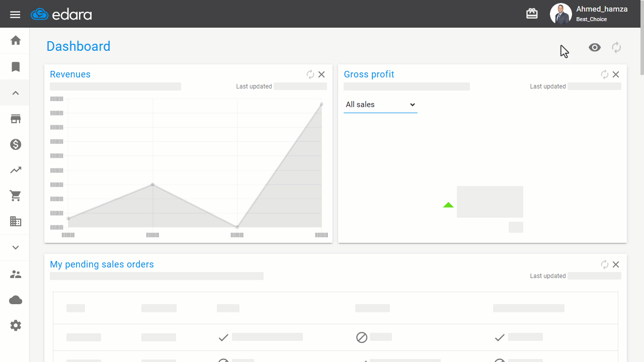The image size is (644, 362).
Task: Open the trending-up chart sidebar icon
Action: [x=16, y=170]
